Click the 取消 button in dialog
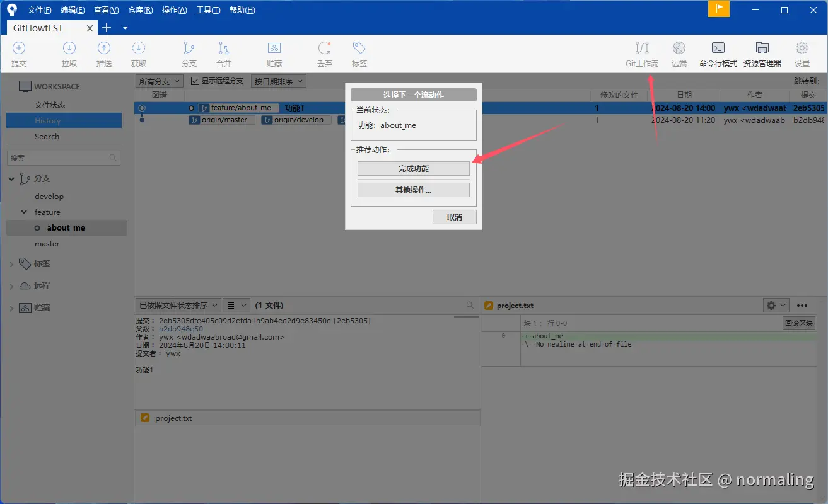This screenshot has width=828, height=504. click(454, 217)
